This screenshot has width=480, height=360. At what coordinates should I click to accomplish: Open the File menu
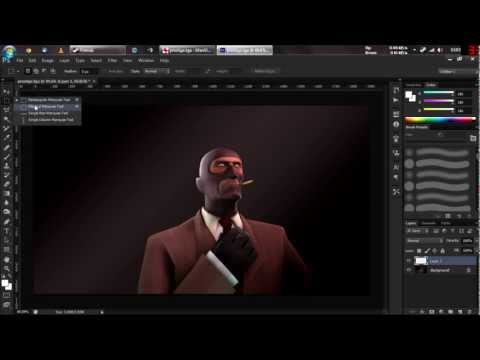[20, 61]
